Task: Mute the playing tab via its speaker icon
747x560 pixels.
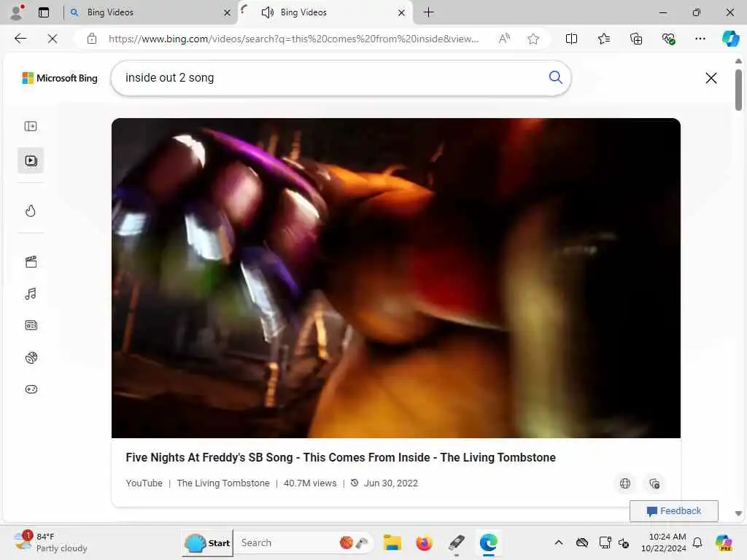Action: (x=268, y=12)
